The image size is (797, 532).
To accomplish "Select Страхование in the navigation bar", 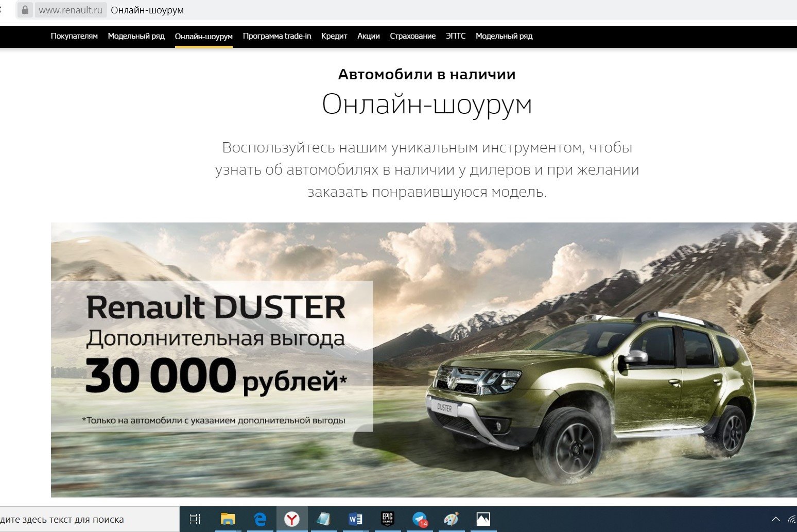I will click(412, 36).
